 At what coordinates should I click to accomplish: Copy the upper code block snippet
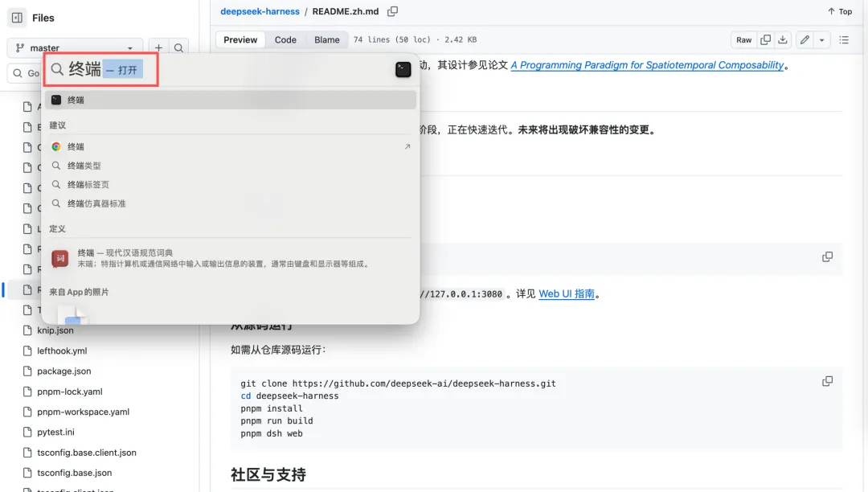click(x=827, y=256)
